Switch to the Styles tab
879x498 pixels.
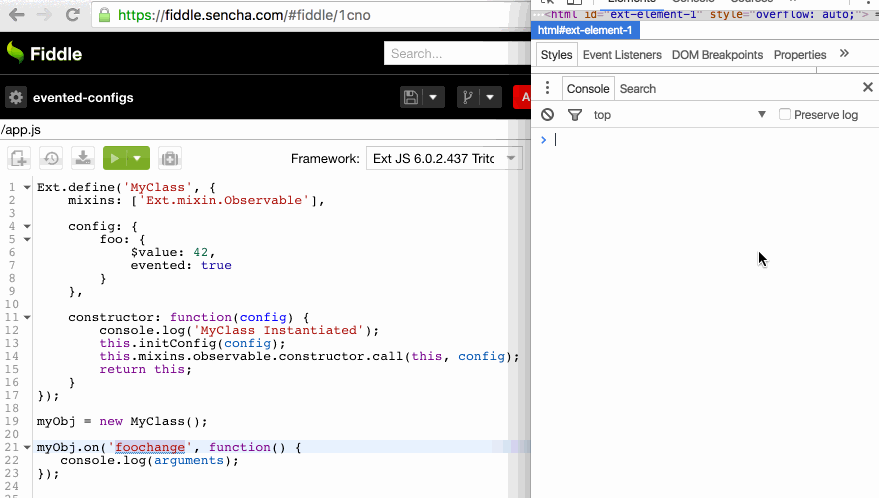coord(556,55)
